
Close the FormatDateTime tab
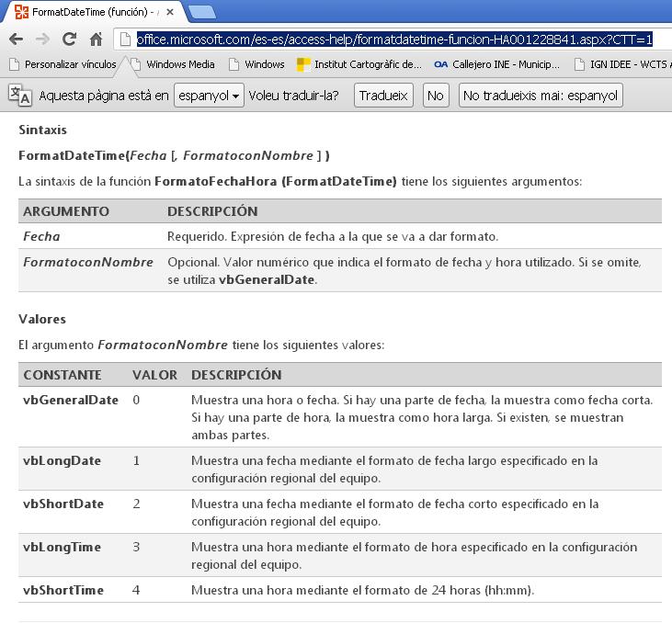(170, 12)
